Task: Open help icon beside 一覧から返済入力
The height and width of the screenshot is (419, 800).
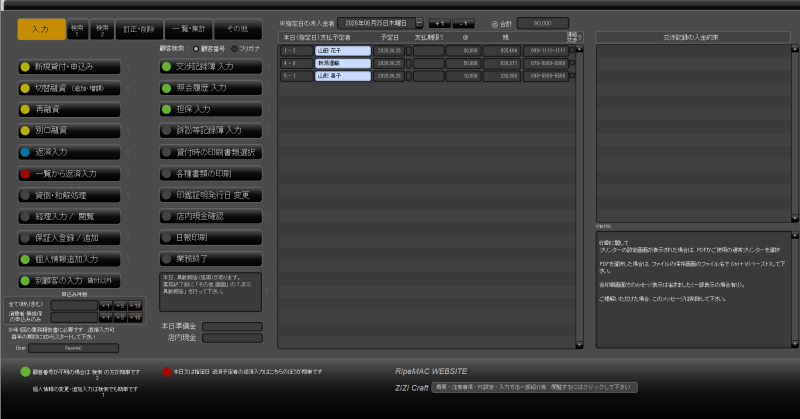Action: (x=128, y=174)
